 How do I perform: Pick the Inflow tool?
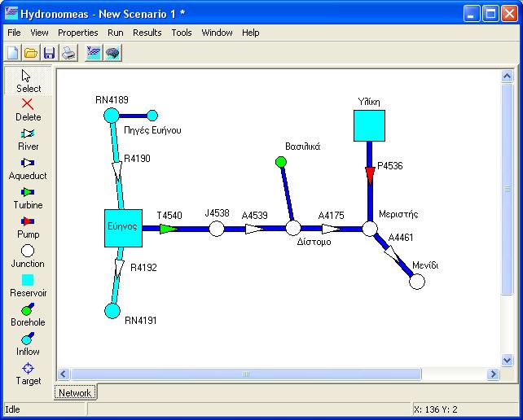pyautogui.click(x=28, y=344)
